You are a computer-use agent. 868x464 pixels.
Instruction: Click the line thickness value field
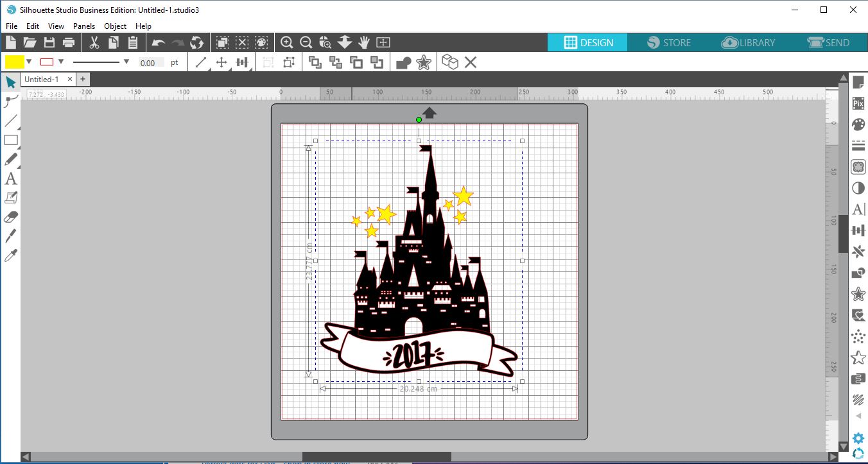point(152,63)
